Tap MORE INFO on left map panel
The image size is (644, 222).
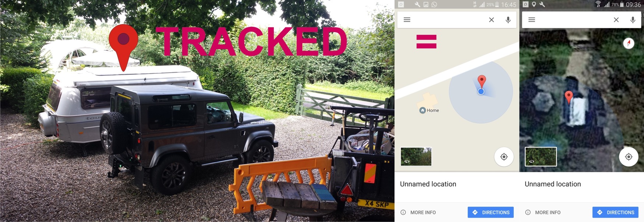click(418, 212)
